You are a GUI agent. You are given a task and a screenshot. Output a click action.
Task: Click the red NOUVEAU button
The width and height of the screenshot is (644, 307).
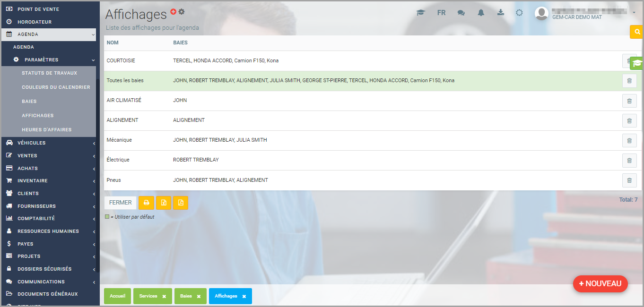click(600, 283)
